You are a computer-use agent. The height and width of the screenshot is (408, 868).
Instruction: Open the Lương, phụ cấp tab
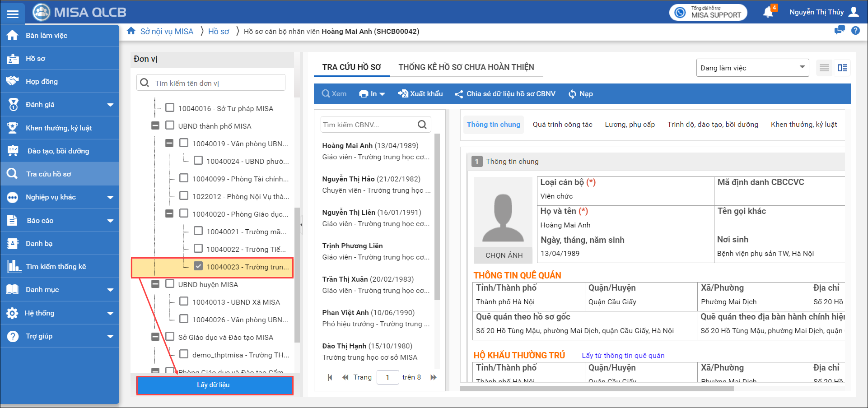[630, 125]
